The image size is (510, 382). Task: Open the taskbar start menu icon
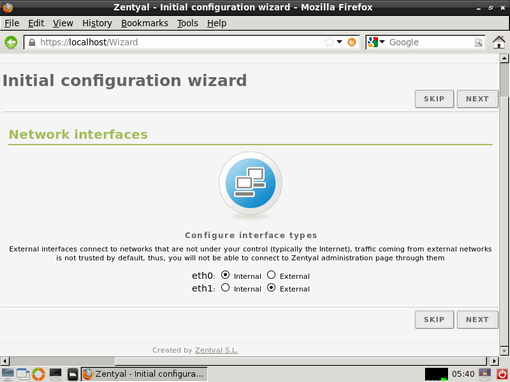pyautogui.click(x=7, y=374)
